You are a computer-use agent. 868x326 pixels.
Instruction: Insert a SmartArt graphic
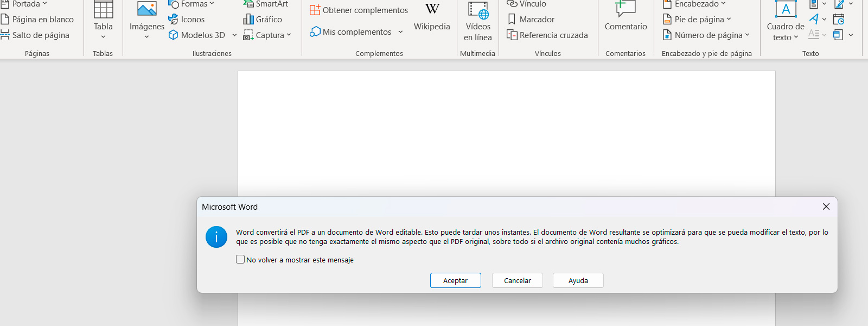266,4
